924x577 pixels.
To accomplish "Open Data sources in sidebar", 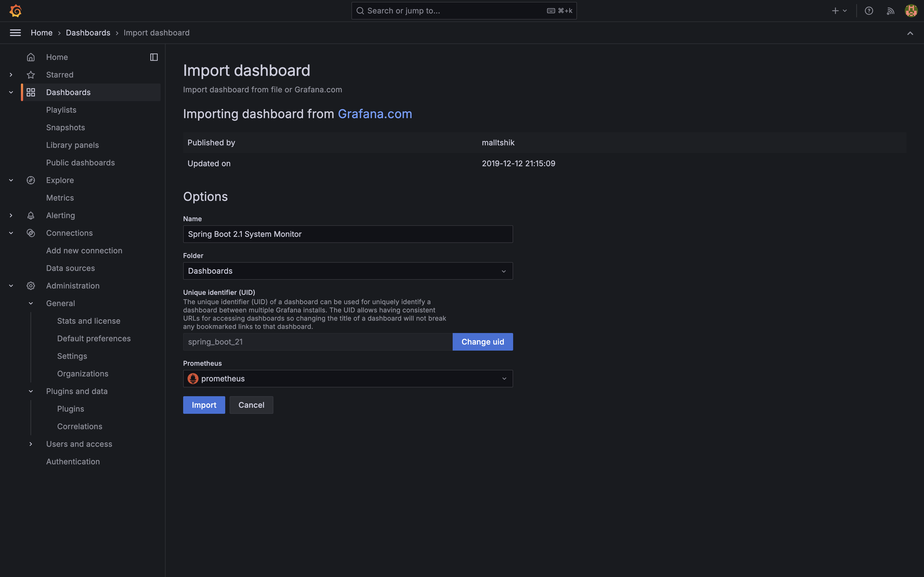I will [70, 268].
